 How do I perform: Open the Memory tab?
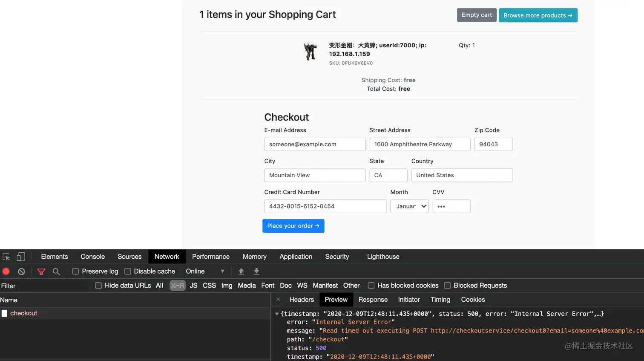click(255, 257)
